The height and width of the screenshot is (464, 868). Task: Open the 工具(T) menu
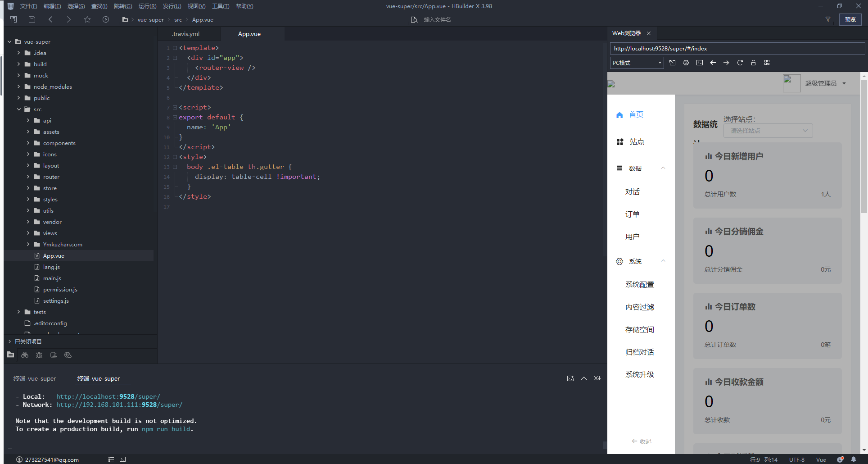[221, 6]
